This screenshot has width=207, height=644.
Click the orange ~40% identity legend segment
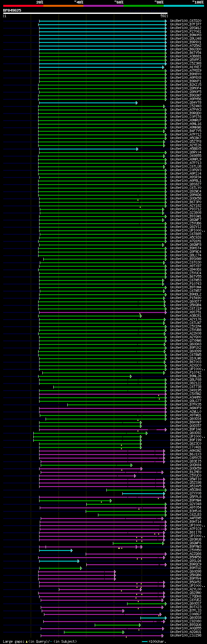[63, 6]
